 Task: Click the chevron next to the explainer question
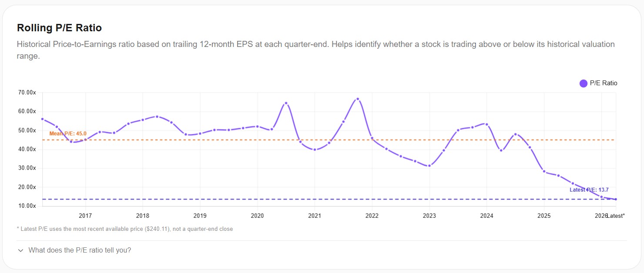click(x=20, y=250)
